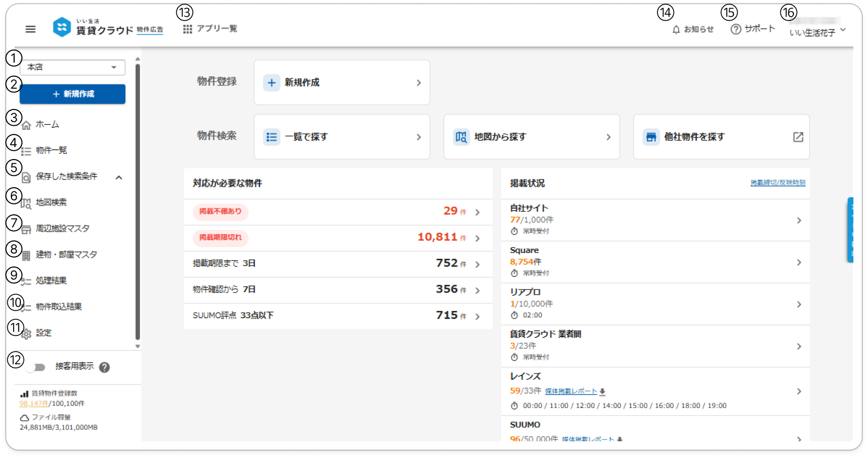Click the 対応が必要な物件 heading
The image size is (868, 458).
click(x=227, y=183)
